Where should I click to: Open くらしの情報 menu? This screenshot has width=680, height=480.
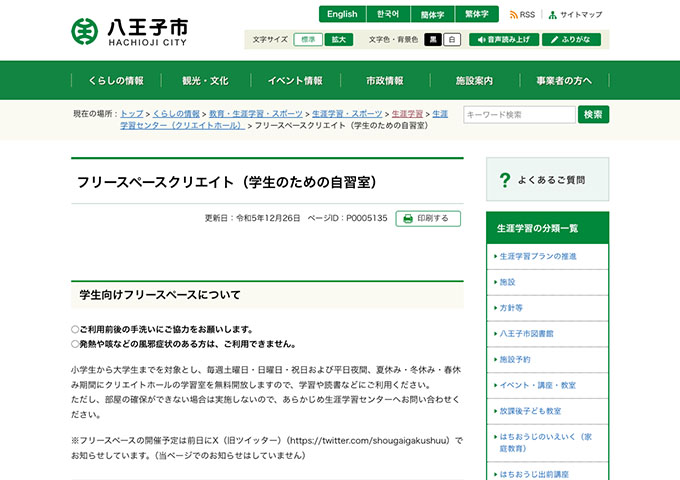point(116,81)
